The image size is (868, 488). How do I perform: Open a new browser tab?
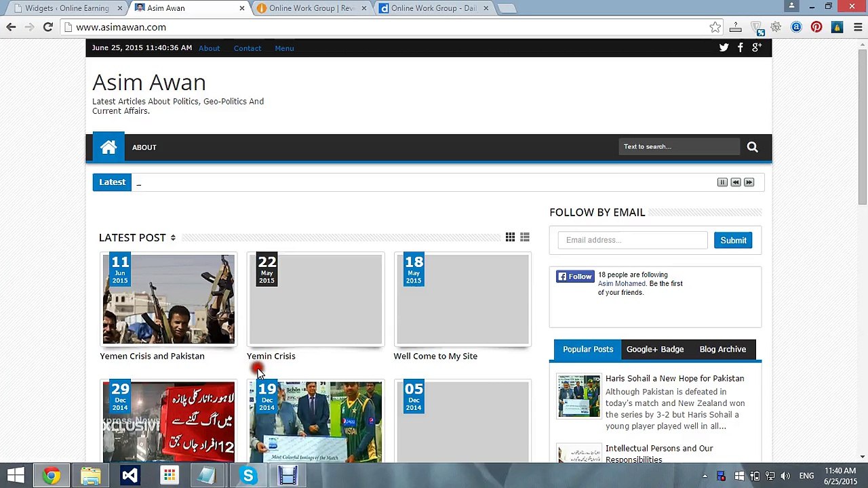507,8
